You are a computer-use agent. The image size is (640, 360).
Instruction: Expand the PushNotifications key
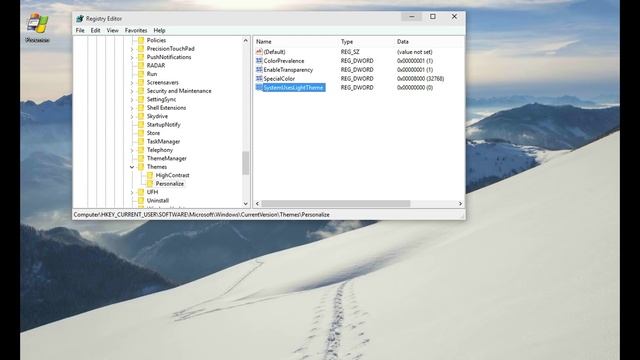point(132,57)
